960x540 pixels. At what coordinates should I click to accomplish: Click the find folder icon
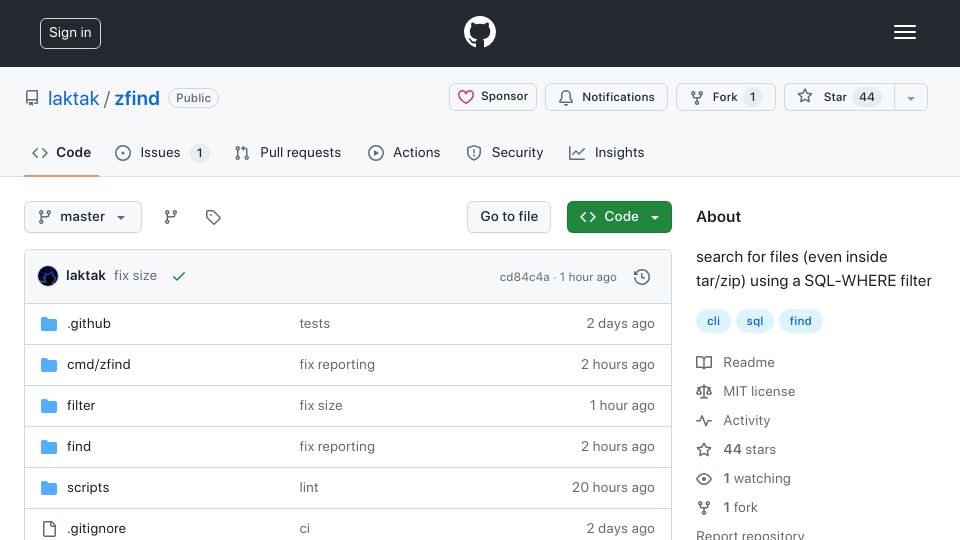click(49, 447)
